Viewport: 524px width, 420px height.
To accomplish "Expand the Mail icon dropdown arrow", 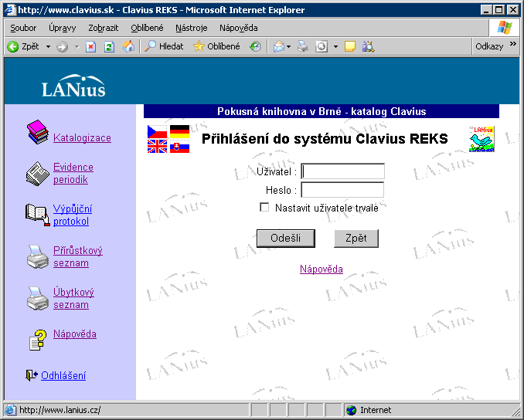I will [x=289, y=47].
